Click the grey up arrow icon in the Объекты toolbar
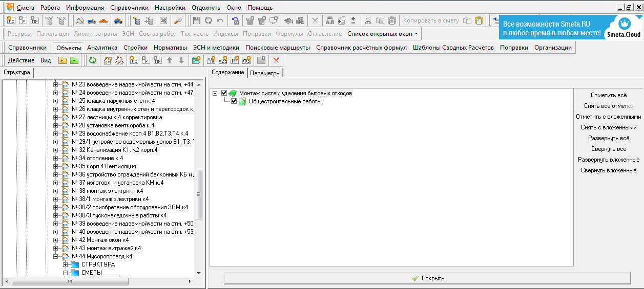 point(169,60)
